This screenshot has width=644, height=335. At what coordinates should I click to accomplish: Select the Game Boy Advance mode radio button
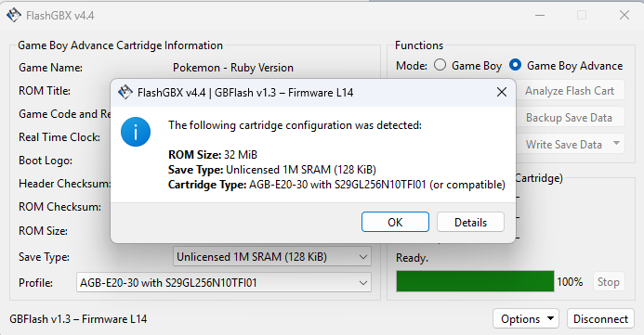tap(515, 65)
